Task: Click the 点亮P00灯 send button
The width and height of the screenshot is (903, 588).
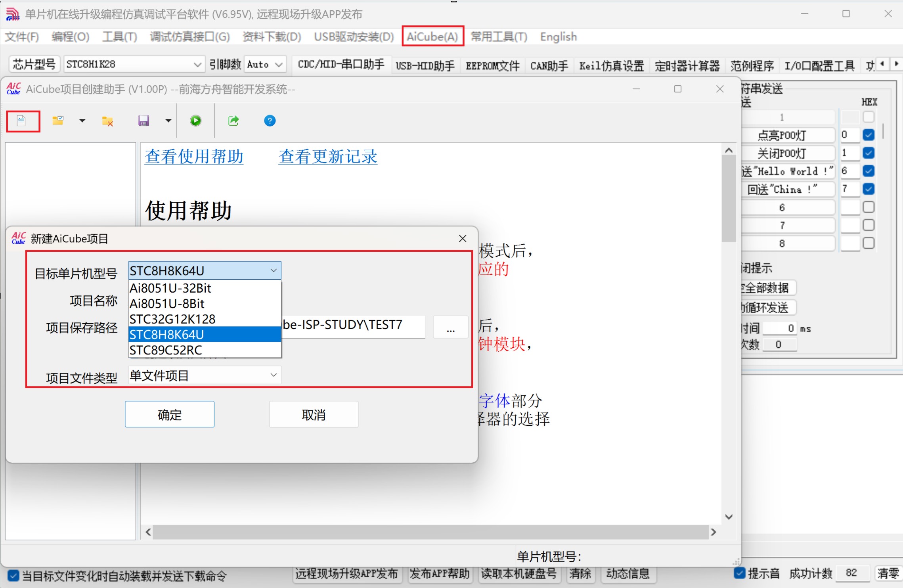Action: pos(787,135)
